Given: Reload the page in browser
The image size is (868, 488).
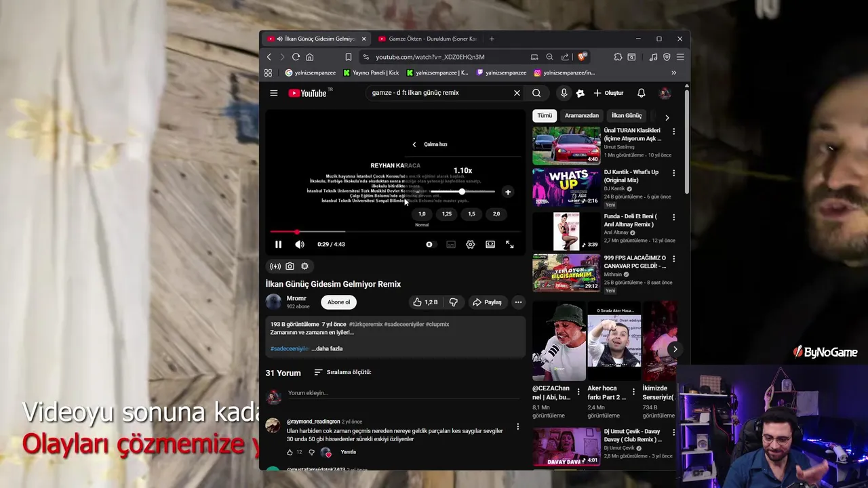Looking at the screenshot, I should (x=296, y=57).
